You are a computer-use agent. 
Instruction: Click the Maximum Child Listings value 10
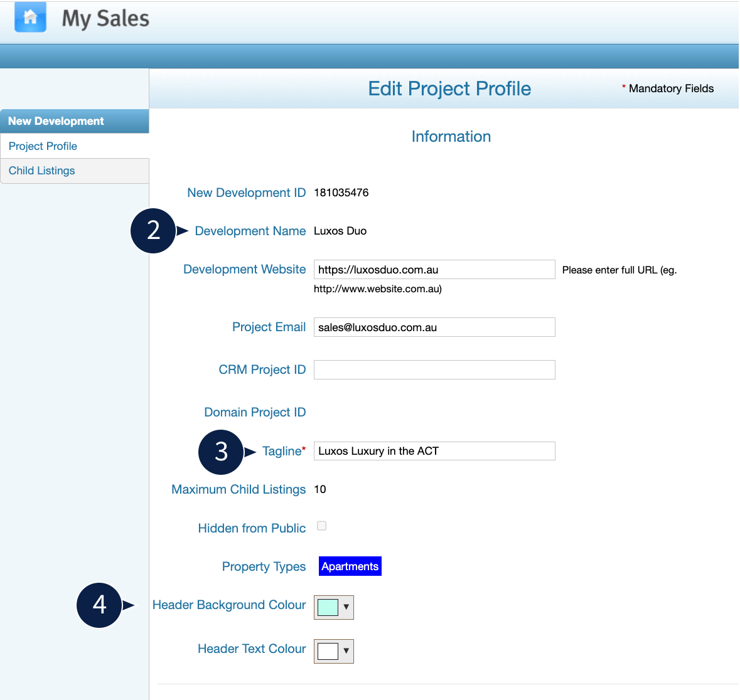click(320, 489)
